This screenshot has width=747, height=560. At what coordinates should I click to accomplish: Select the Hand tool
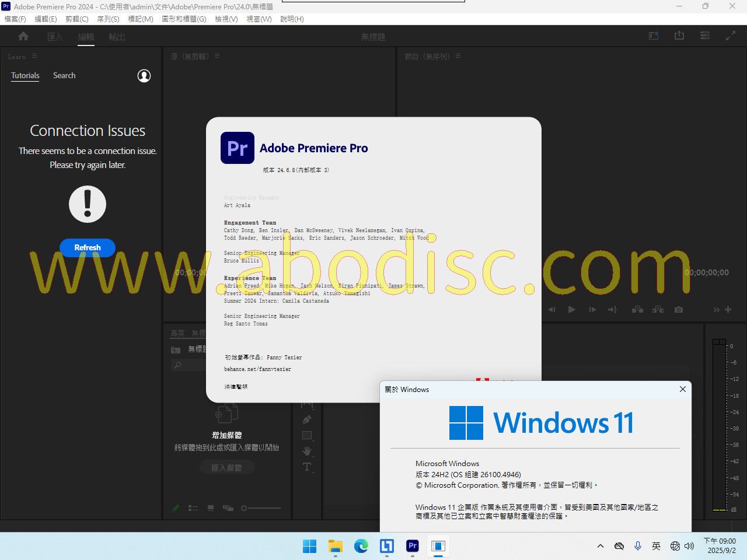click(307, 451)
